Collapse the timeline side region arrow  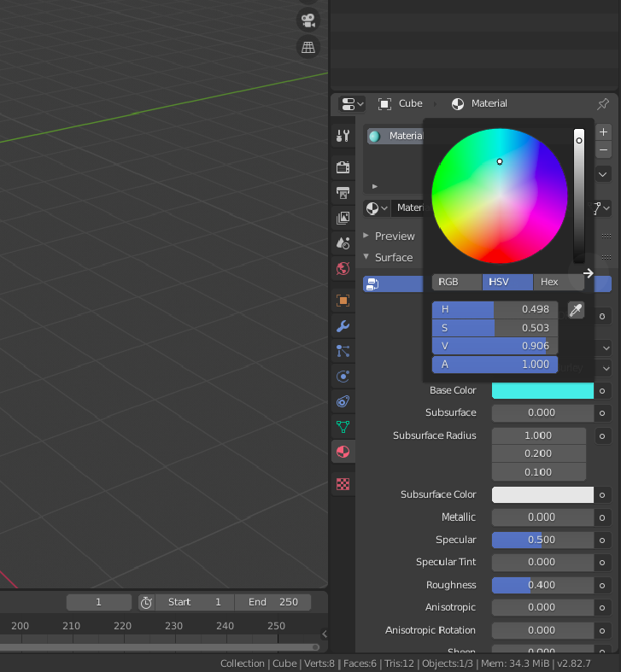[x=325, y=634]
